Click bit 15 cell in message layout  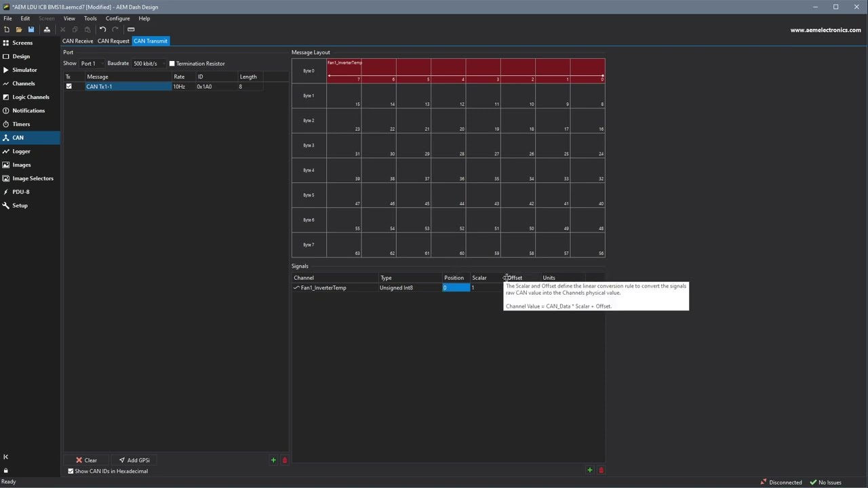coord(344,96)
